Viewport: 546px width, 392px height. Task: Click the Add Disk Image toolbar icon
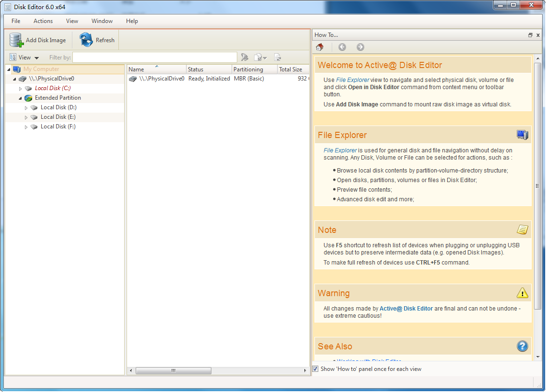tap(17, 40)
